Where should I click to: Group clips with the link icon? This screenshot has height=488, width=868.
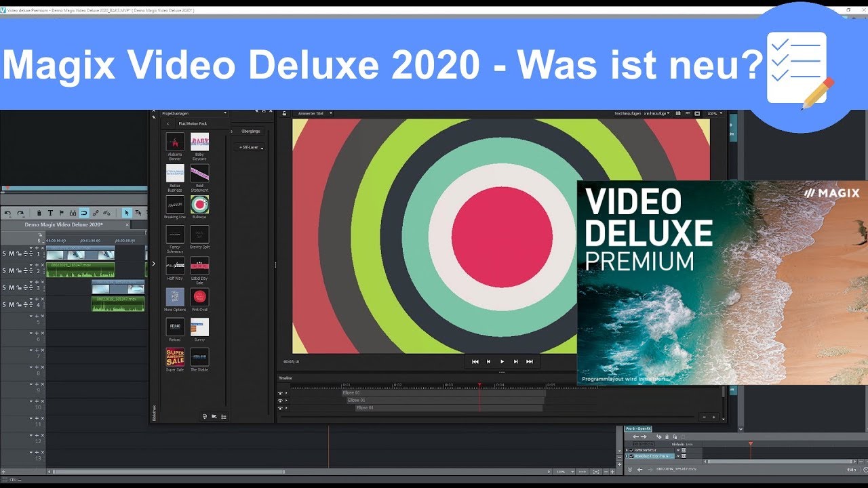tap(96, 213)
